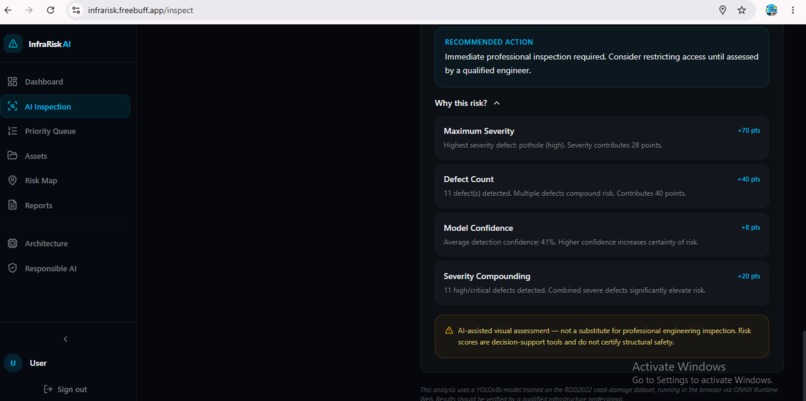Open Dashboard in the sidebar
The height and width of the screenshot is (401, 806).
click(65, 82)
